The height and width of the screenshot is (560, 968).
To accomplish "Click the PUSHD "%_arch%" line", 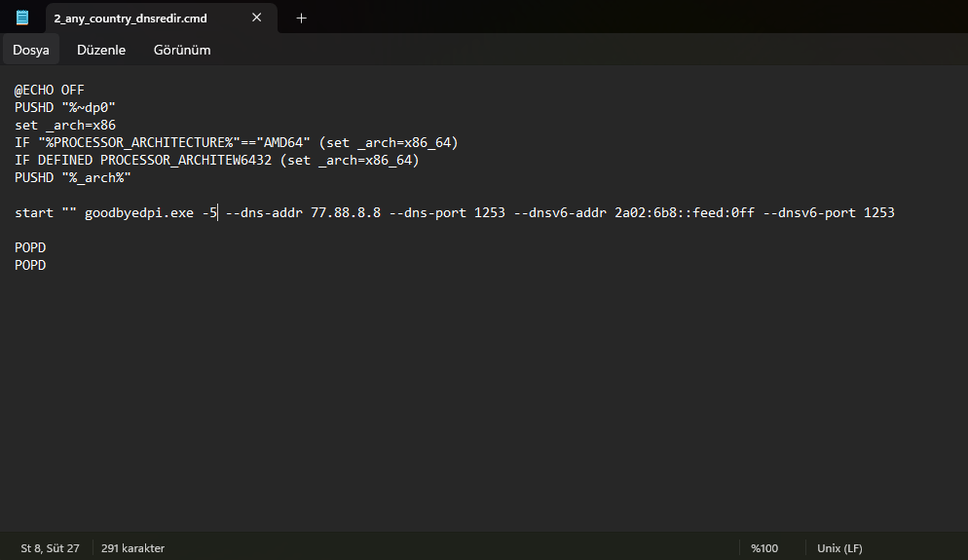I will tap(73, 178).
